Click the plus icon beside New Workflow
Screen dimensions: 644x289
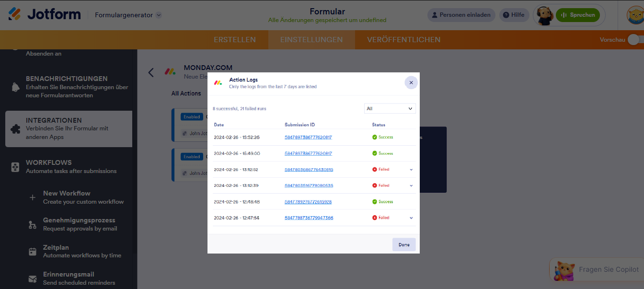[x=33, y=197]
